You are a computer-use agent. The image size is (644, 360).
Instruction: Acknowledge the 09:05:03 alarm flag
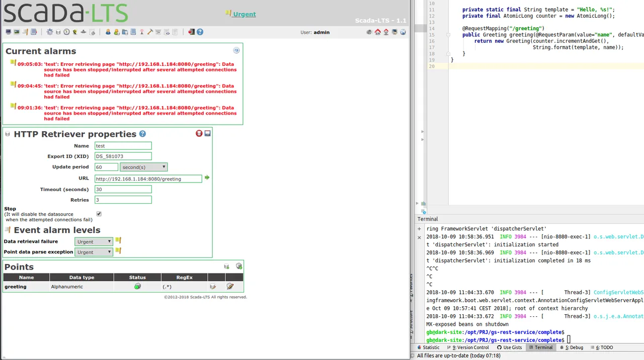13,63
